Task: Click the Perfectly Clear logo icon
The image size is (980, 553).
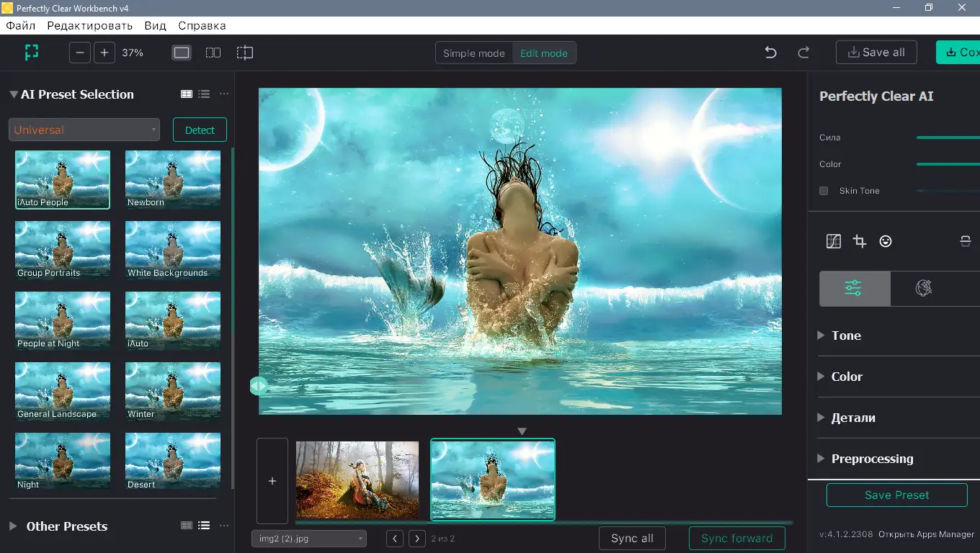Action: click(x=31, y=52)
